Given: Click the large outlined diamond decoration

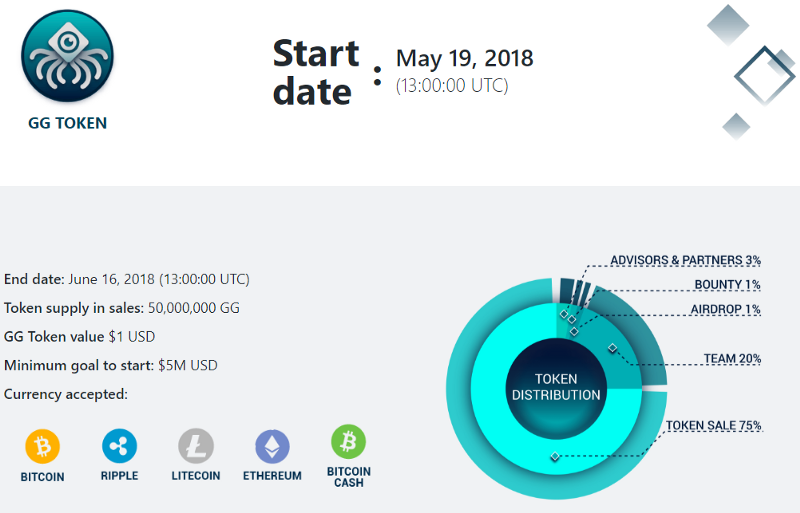Looking at the screenshot, I should 765,75.
